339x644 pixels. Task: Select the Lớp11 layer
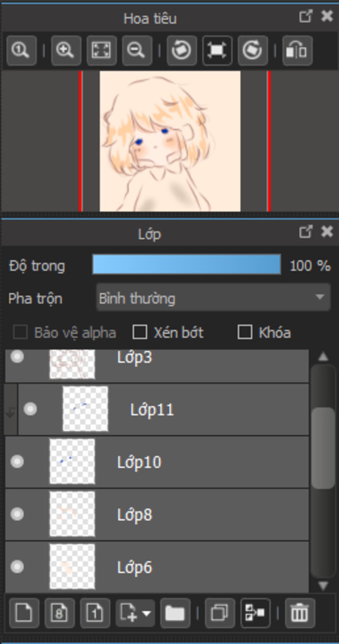[199, 410]
